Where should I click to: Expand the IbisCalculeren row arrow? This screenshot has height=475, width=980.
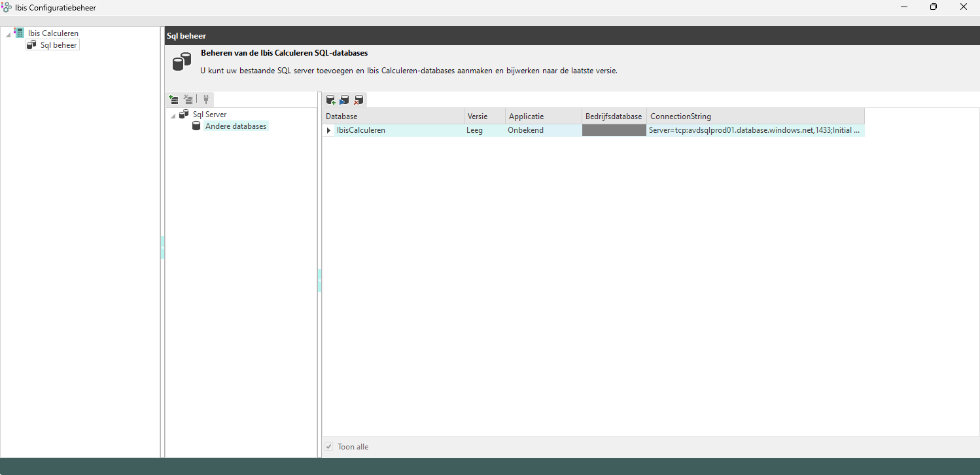pyautogui.click(x=328, y=131)
